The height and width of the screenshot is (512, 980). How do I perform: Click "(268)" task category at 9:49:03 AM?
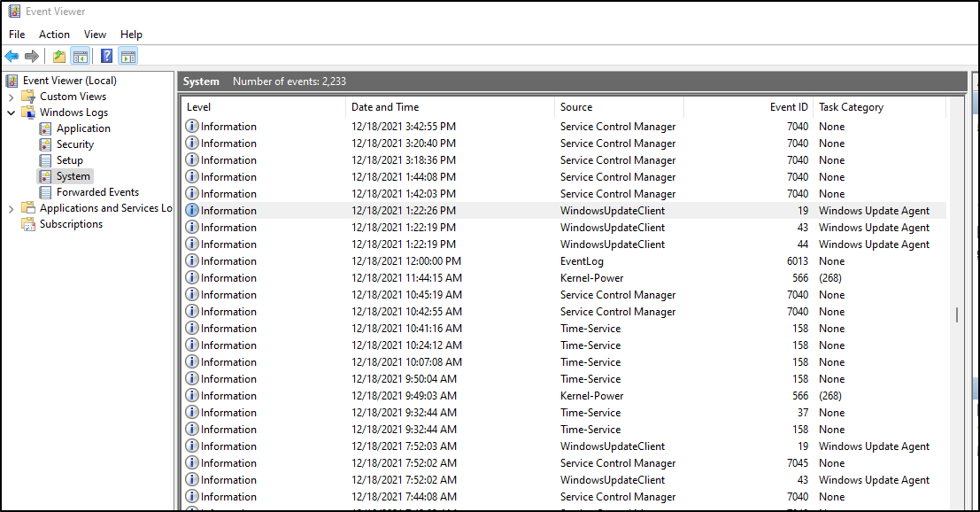(x=830, y=396)
